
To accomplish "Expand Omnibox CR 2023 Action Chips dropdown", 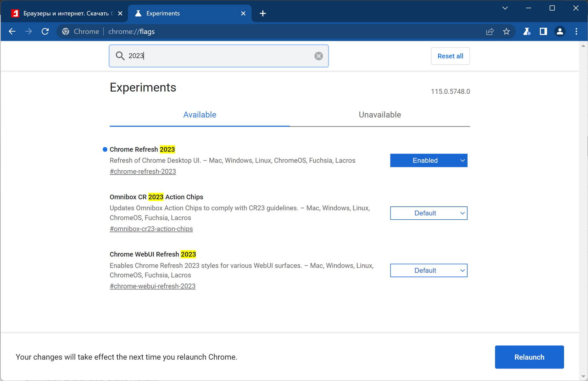I will point(428,213).
